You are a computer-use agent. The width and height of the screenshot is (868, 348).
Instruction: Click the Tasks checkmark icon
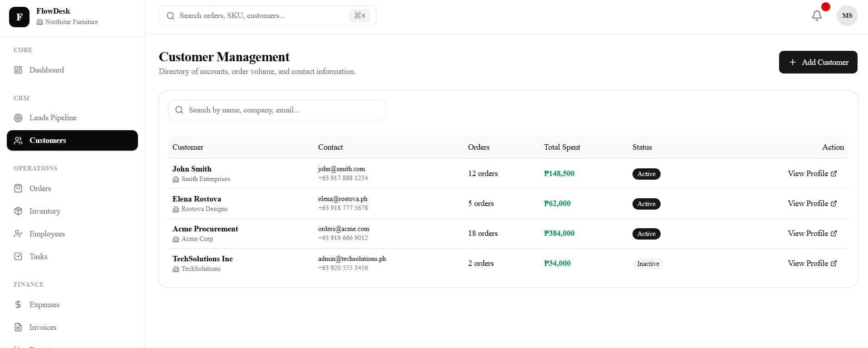pyautogui.click(x=18, y=256)
